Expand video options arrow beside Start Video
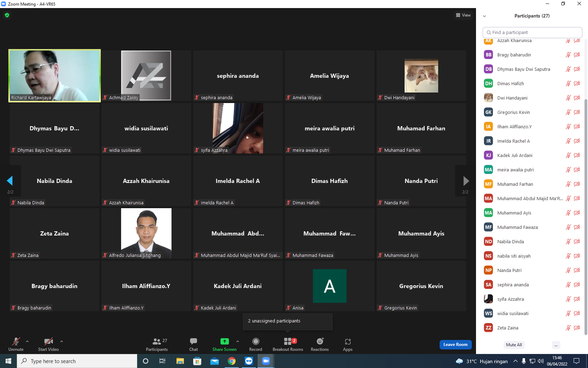Image resolution: width=588 pixels, height=368 pixels. 62,341
